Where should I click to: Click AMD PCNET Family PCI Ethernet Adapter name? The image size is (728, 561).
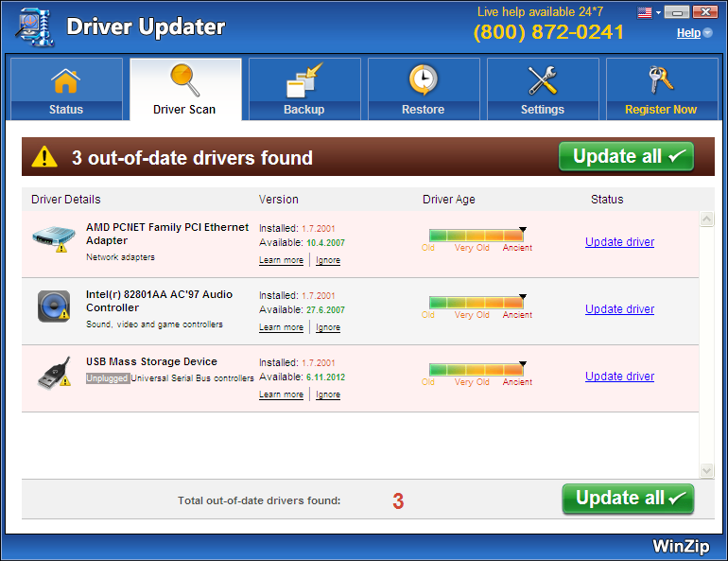pyautogui.click(x=167, y=234)
